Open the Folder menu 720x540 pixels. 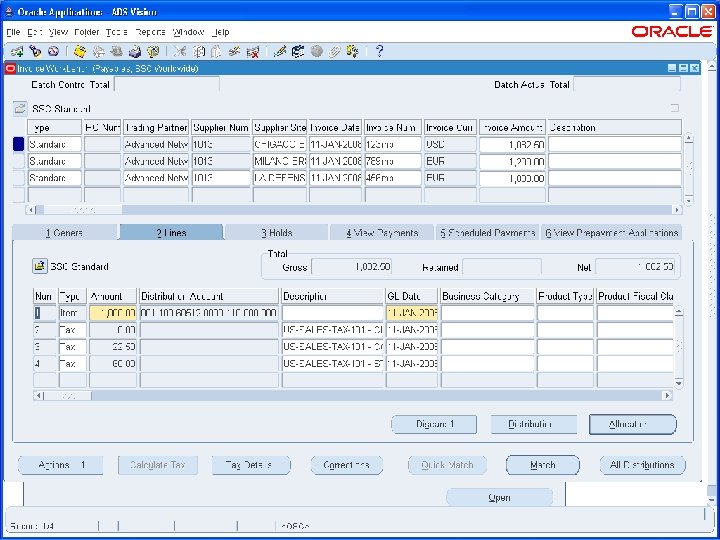[87, 32]
